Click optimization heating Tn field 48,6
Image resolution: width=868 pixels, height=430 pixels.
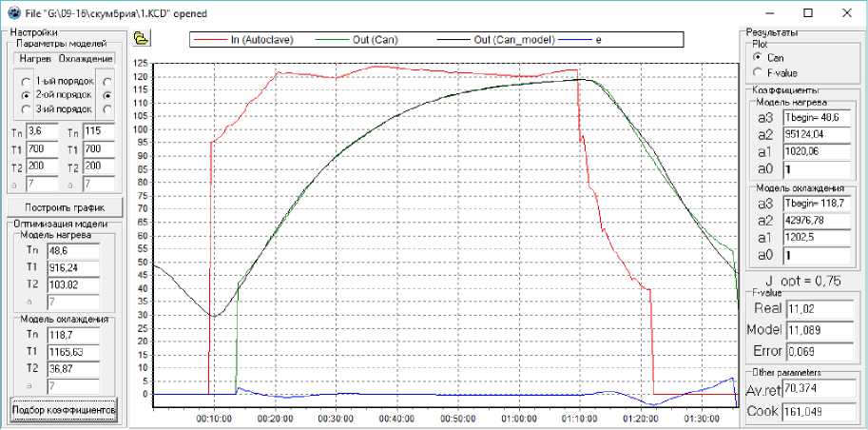click(73, 251)
